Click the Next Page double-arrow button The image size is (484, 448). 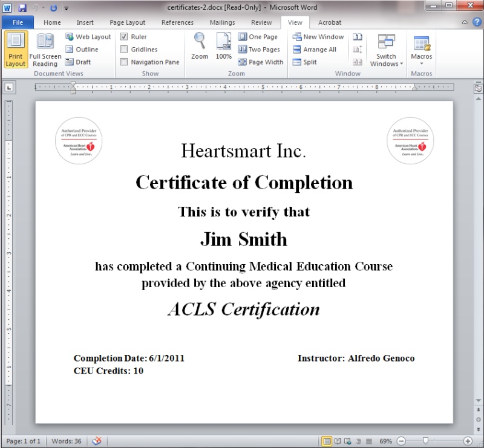[x=479, y=429]
